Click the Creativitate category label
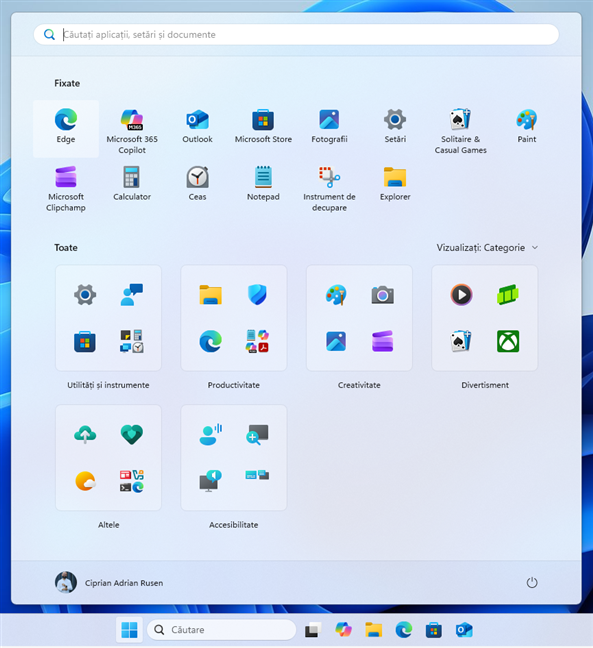Screen dimensions: 593x648 (x=359, y=385)
